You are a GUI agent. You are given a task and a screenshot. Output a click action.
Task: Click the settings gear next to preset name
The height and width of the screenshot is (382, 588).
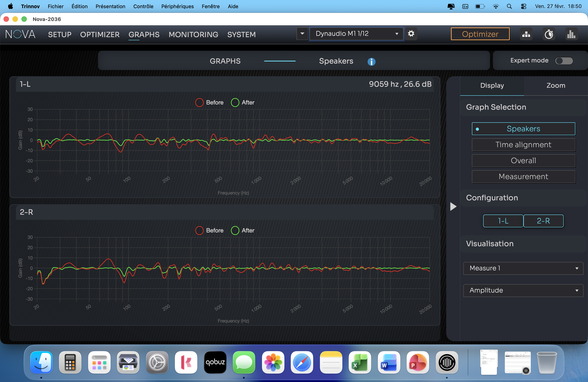click(x=411, y=34)
